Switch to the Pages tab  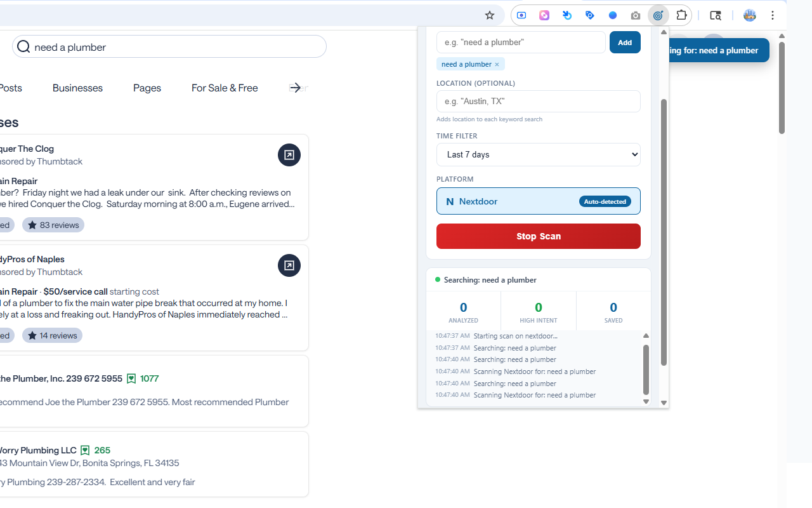(147, 88)
